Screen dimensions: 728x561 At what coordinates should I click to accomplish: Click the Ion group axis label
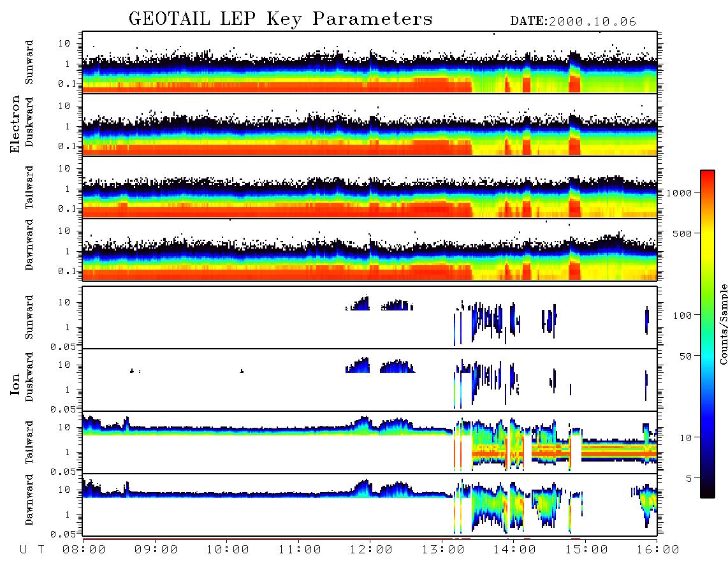point(15,384)
